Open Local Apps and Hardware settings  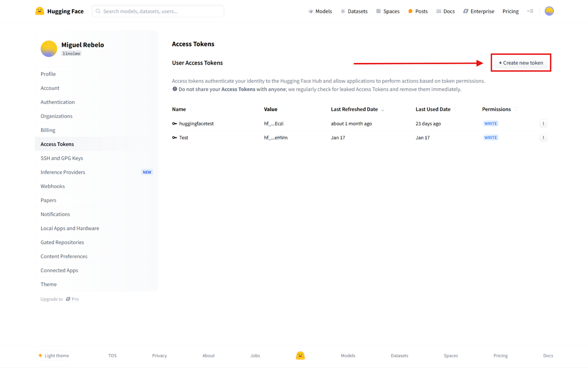97,228
